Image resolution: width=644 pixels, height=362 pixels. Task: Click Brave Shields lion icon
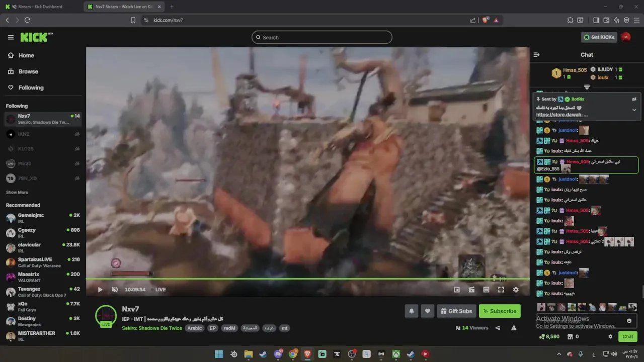tap(486, 20)
